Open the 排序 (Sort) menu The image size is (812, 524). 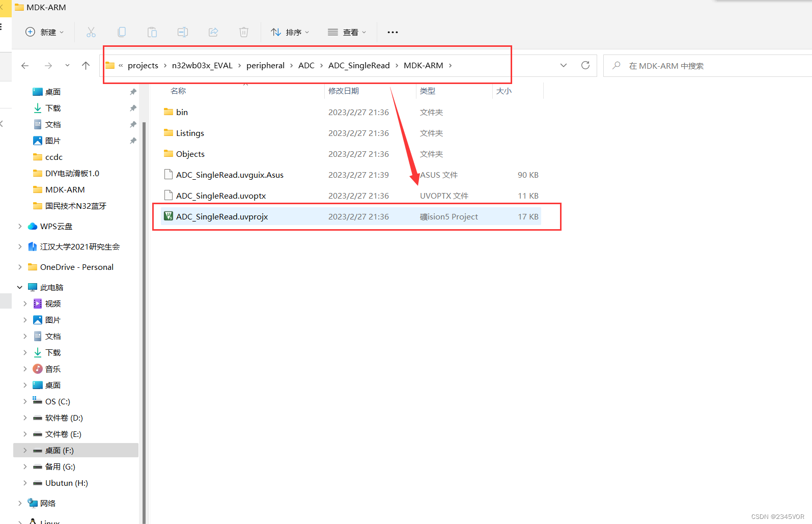(290, 32)
